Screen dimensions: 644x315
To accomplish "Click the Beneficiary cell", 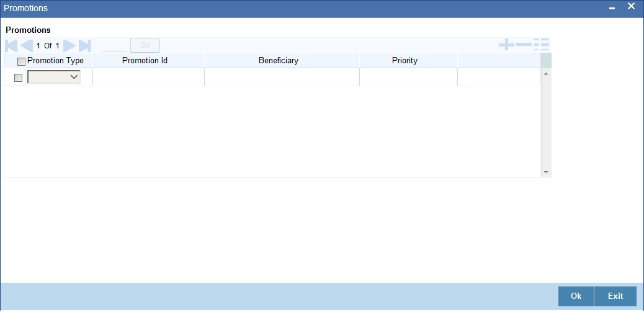I will point(282,78).
